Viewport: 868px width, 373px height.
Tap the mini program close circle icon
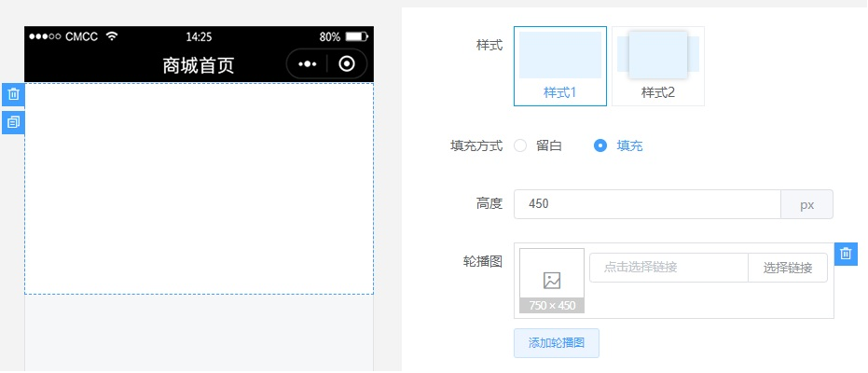(347, 64)
